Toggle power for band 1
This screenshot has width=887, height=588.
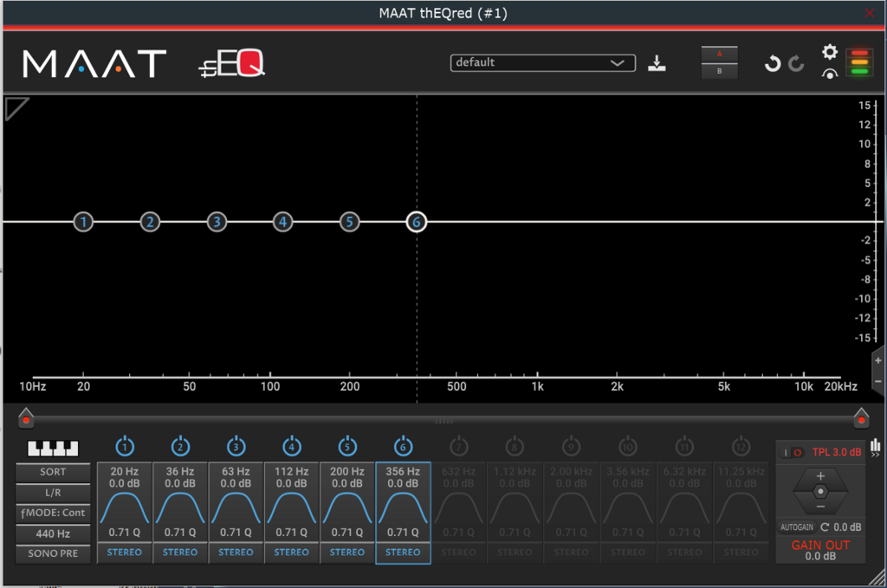(x=125, y=446)
